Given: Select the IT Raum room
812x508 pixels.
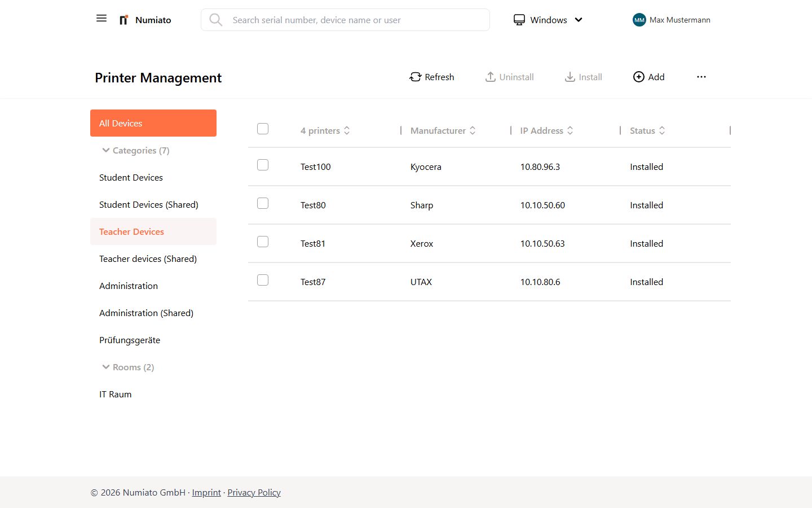Looking at the screenshot, I should (153, 394).
